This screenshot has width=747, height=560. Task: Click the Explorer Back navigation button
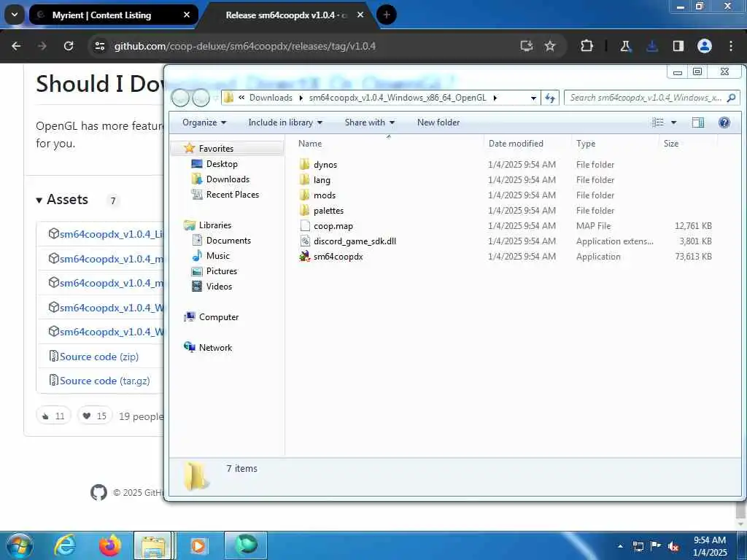[181, 98]
